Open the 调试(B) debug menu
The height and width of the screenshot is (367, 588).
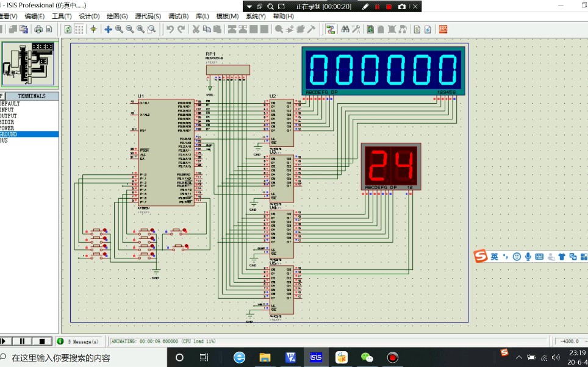pos(179,16)
